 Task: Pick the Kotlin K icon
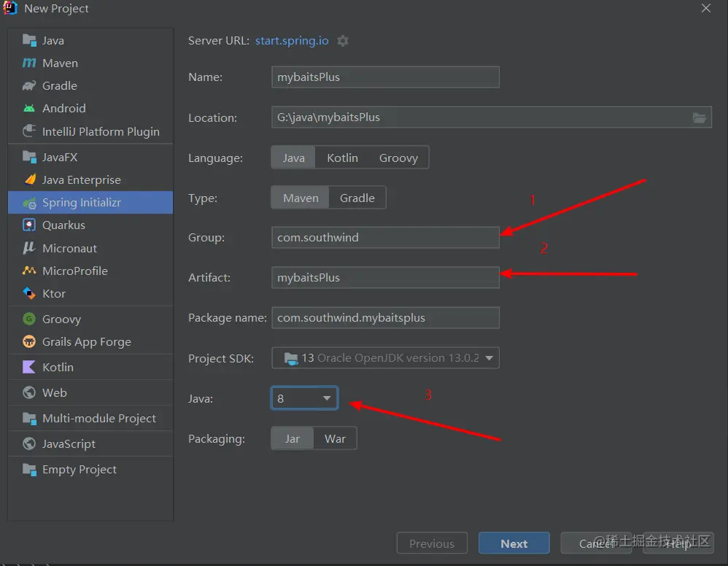click(29, 367)
